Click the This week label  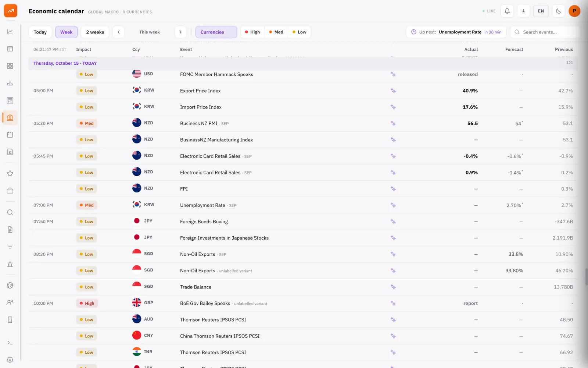coord(150,32)
